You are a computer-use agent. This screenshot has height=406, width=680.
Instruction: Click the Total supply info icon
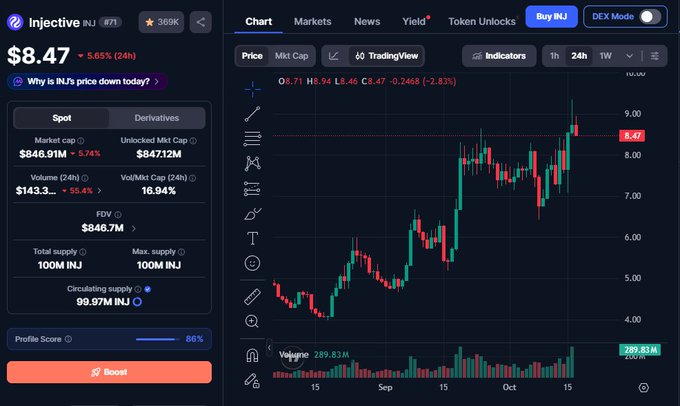tap(83, 252)
